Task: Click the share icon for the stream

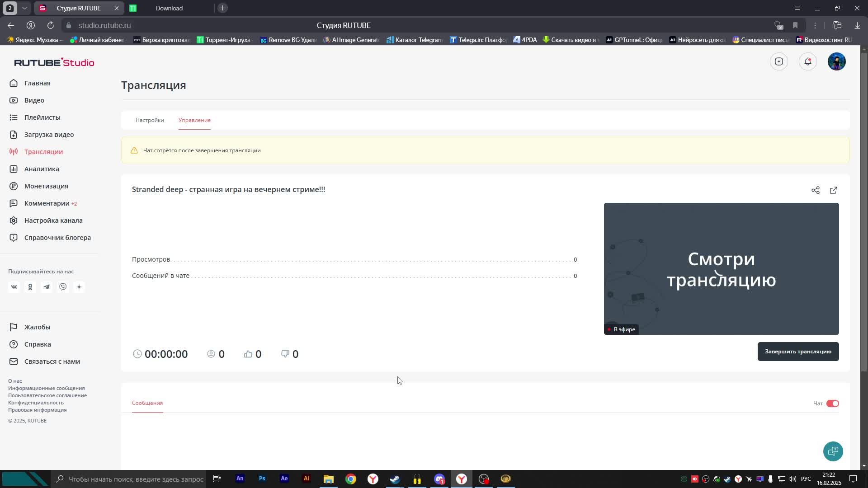Action: click(x=815, y=190)
